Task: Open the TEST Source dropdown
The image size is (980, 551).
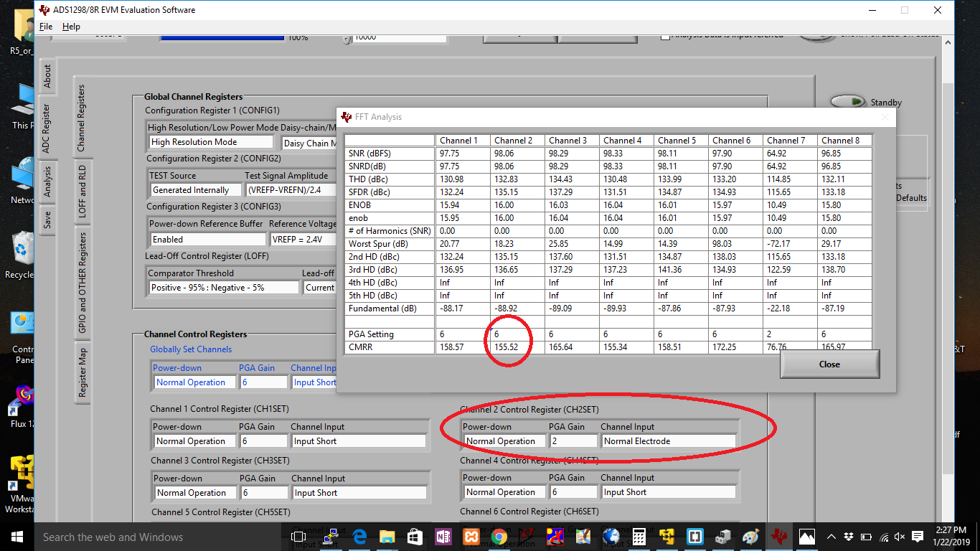Action: (195, 190)
